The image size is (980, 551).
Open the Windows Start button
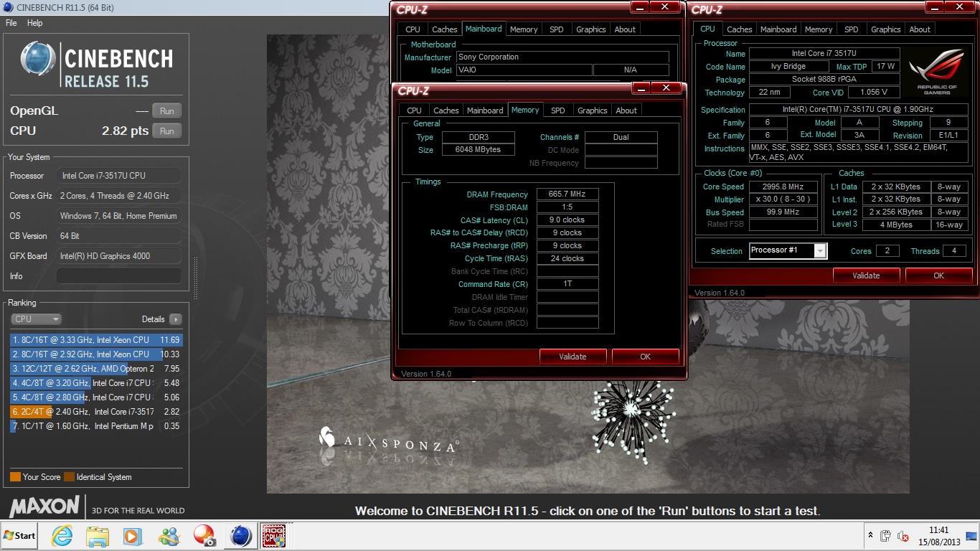point(19,536)
